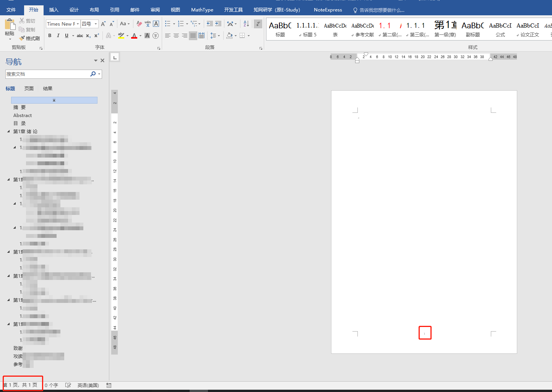Justify text alignment

(x=193, y=36)
